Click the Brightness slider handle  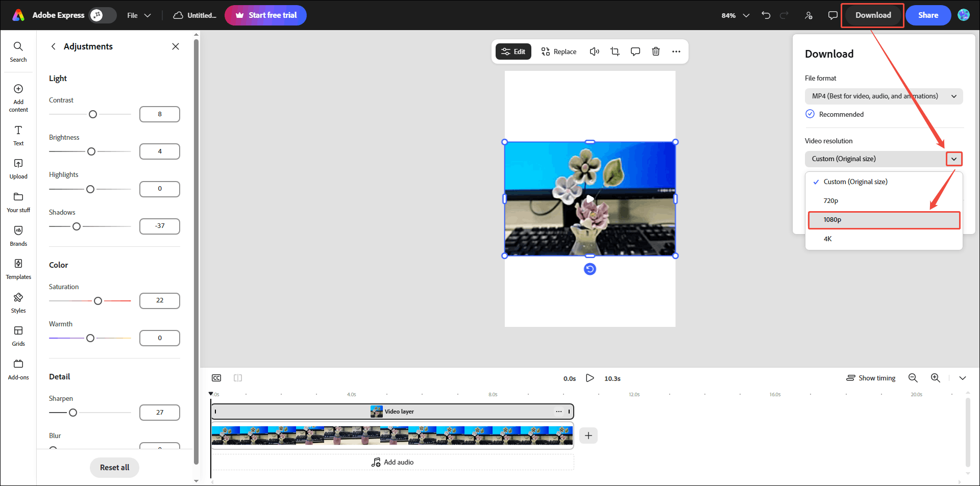coord(91,151)
